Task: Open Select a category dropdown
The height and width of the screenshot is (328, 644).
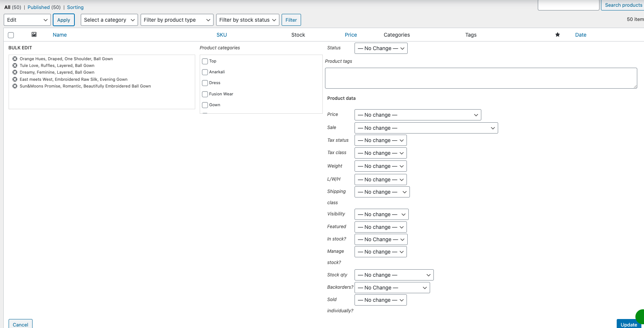Action: (110, 20)
